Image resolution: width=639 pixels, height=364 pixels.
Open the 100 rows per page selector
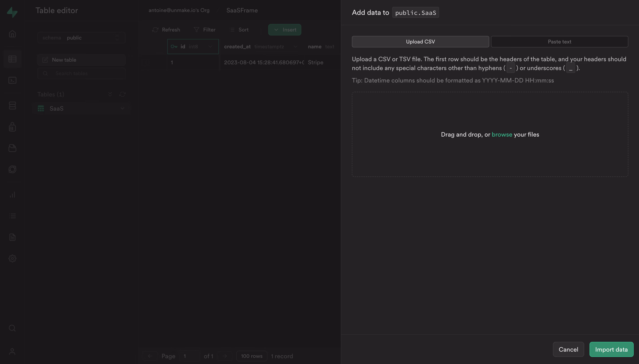pos(251,356)
